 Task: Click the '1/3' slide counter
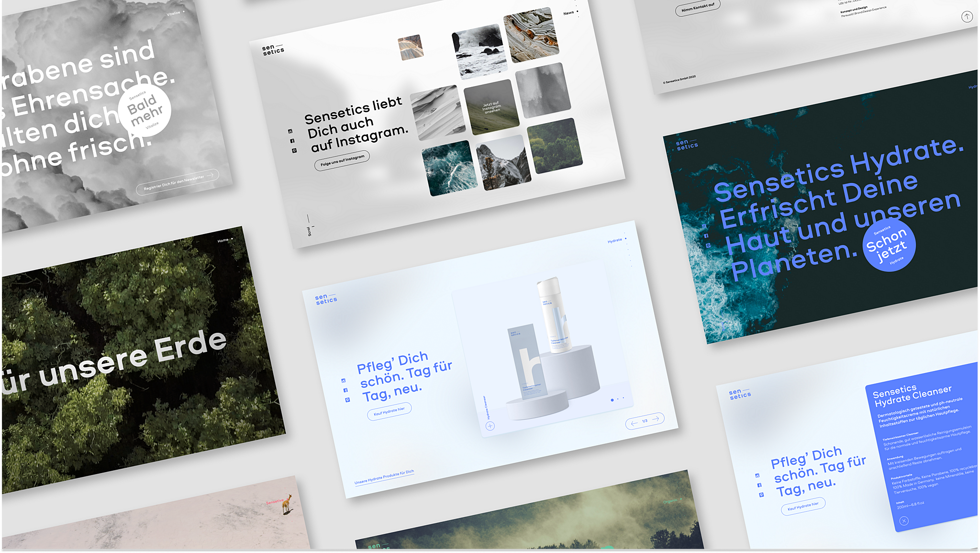(x=645, y=421)
